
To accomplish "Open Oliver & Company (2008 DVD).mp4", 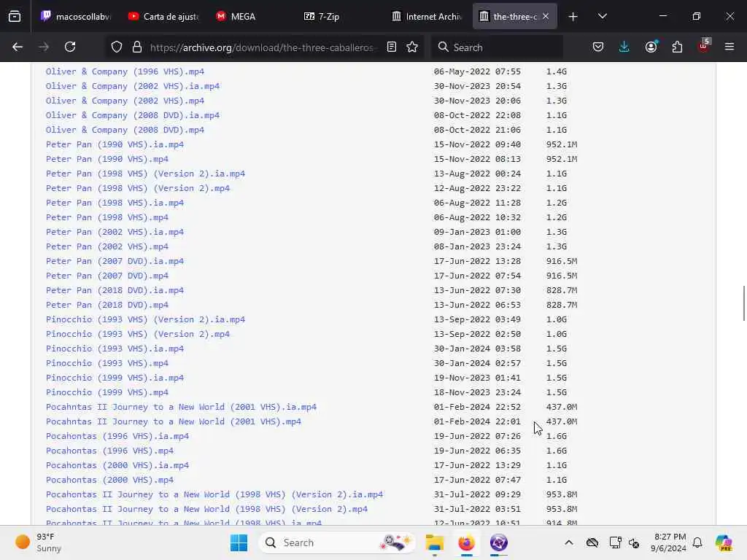I will tap(125, 130).
